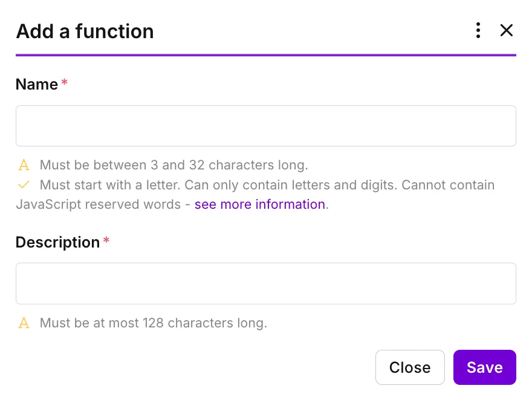The width and height of the screenshot is (532, 397).
Task: Click checkmark icon beside start with a letter rule
Action: [24, 185]
